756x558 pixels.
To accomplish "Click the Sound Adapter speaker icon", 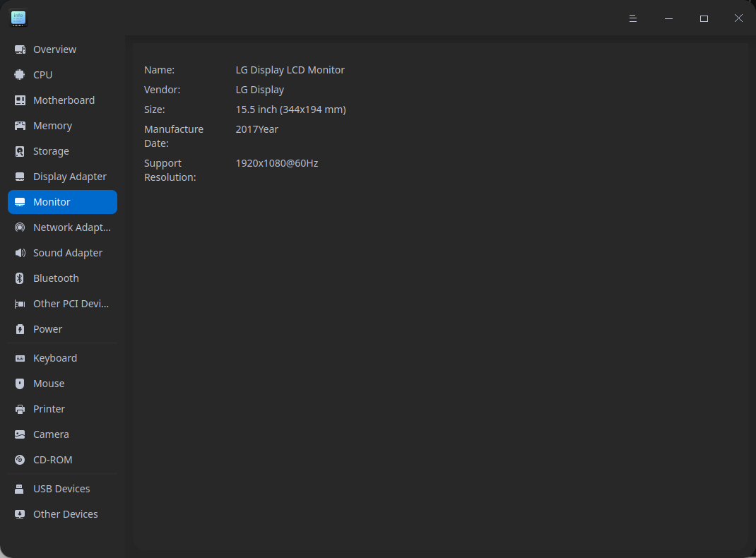I will 20,253.
